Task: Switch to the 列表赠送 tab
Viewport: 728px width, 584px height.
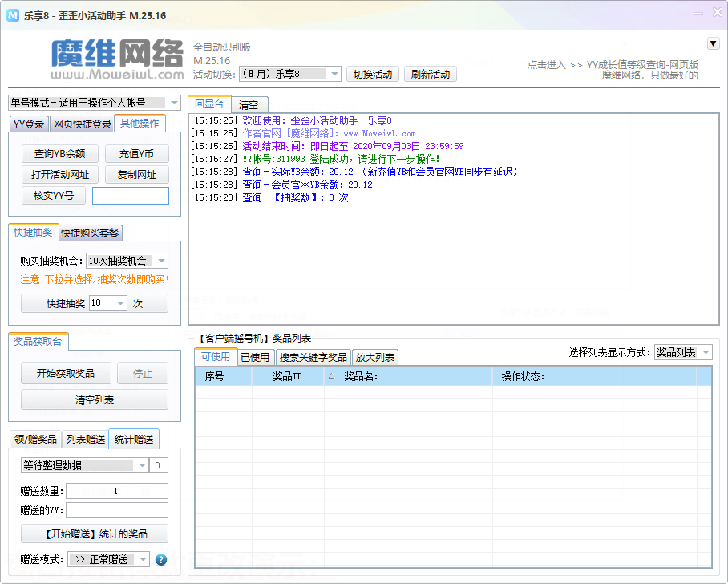Action: 85,439
